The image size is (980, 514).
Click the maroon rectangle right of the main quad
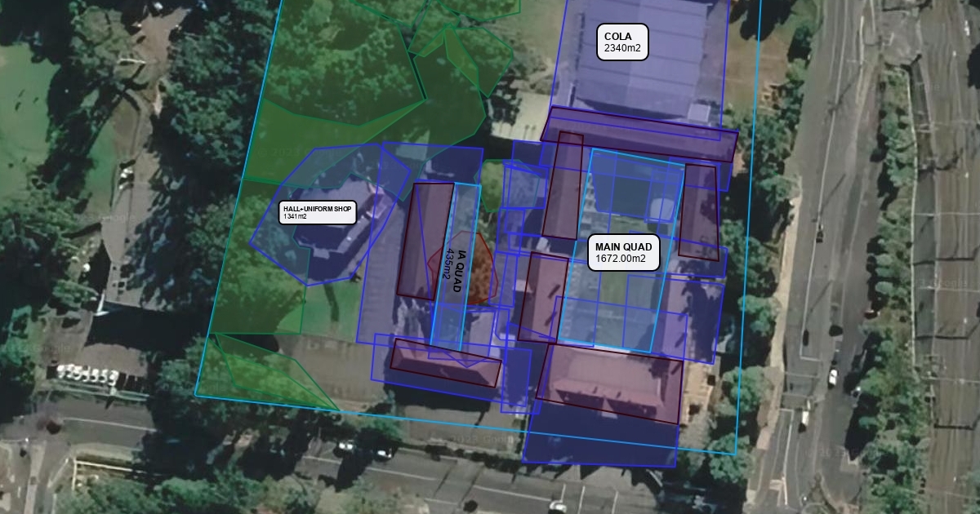[x=700, y=212]
